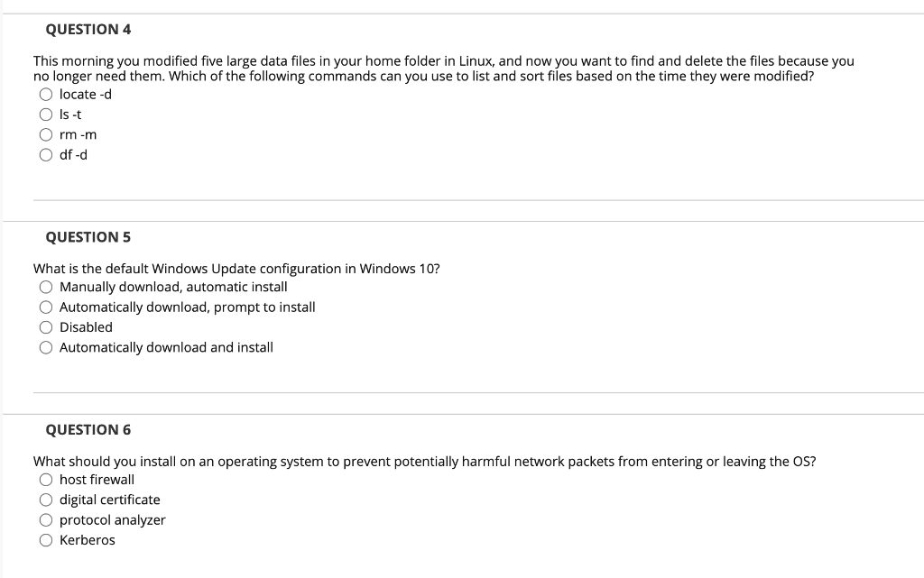
Task: Select the 'protocol analyzer' radio button
Action: [x=46, y=519]
